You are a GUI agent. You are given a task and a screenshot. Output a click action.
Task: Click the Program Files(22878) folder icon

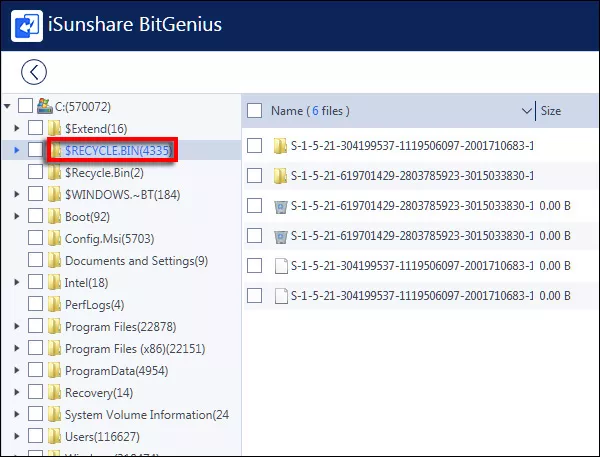point(54,326)
